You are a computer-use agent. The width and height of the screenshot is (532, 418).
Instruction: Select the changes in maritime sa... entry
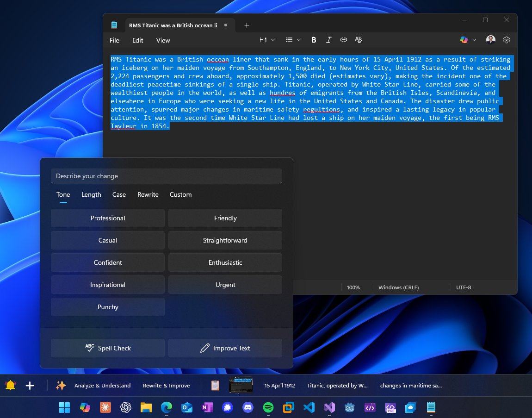pos(411,386)
